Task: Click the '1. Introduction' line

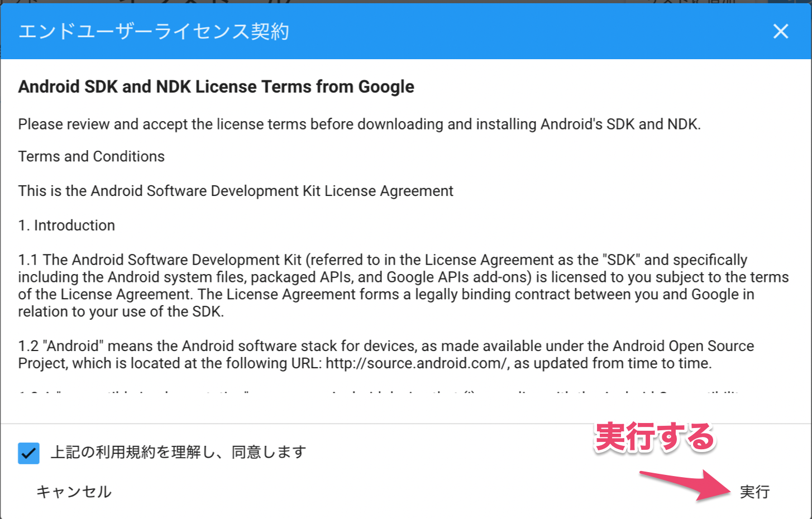Action: click(66, 225)
